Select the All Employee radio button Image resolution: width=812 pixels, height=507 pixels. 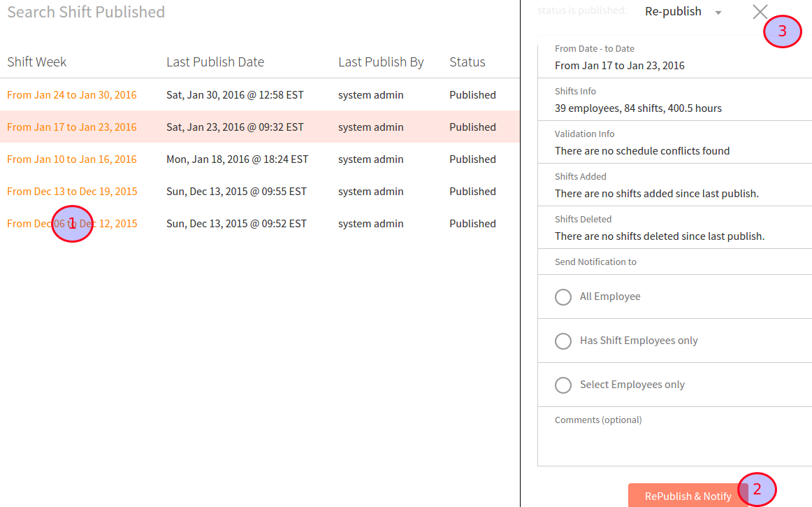tap(563, 297)
